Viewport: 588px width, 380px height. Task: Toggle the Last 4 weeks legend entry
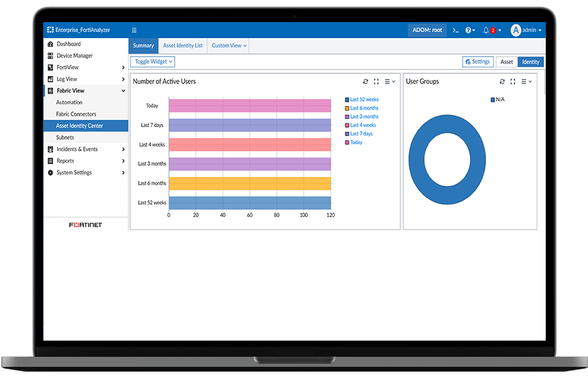coord(361,125)
